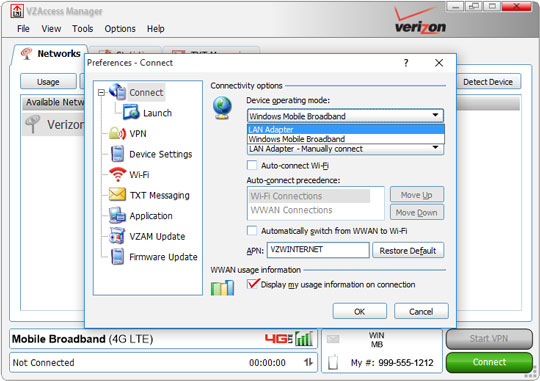Click the Restore Default button

(x=408, y=250)
